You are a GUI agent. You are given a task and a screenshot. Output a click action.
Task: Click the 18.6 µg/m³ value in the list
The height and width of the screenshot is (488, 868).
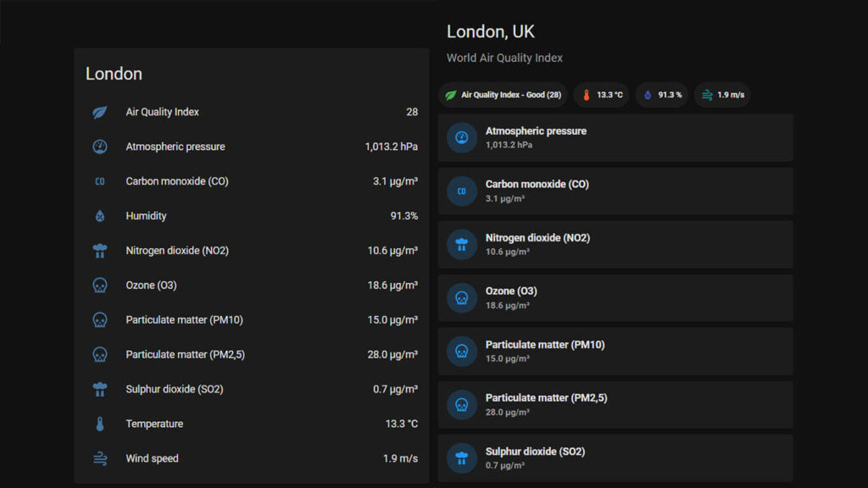click(x=392, y=286)
